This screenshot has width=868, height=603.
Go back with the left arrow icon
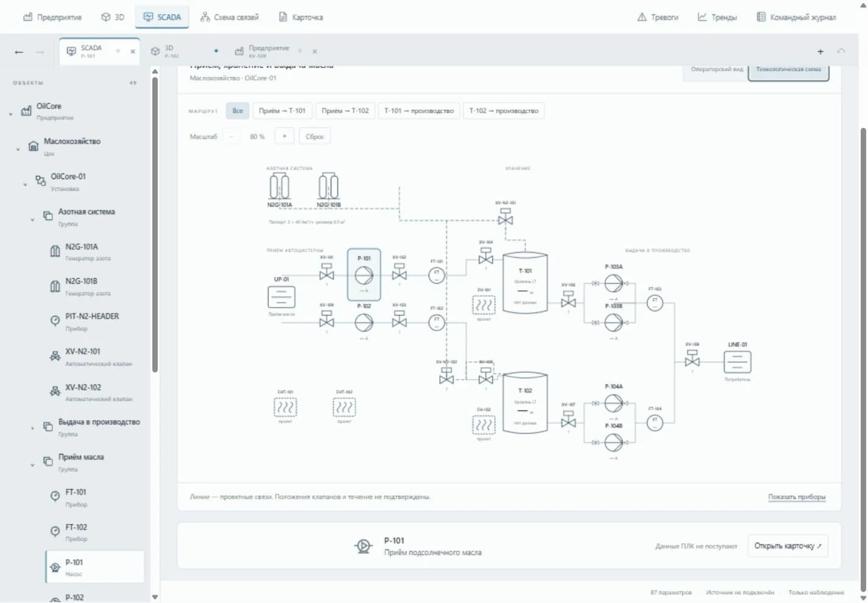tap(19, 52)
